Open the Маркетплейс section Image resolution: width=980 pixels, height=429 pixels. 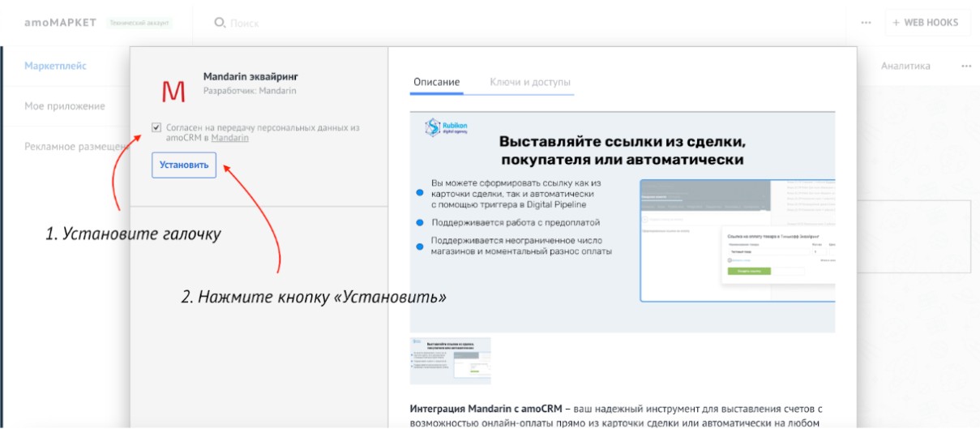pos(55,66)
